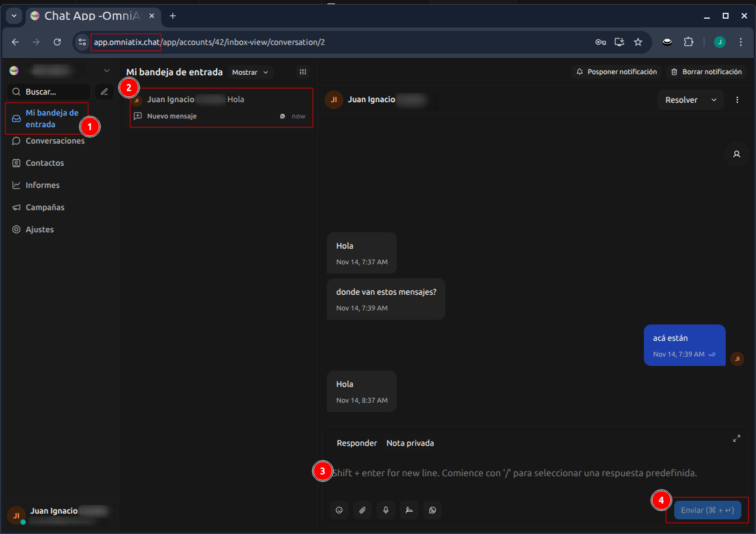Screen dimensions: 756x534
Task: Expand the reply editor to full size
Action: point(737,438)
